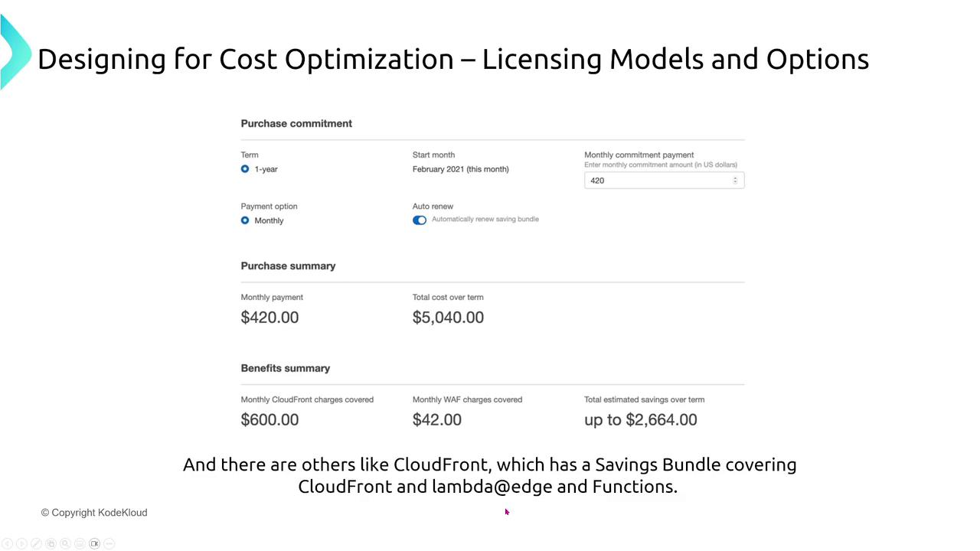Select the pen annotation tool
Screen dimensions: 980x551
click(36, 543)
